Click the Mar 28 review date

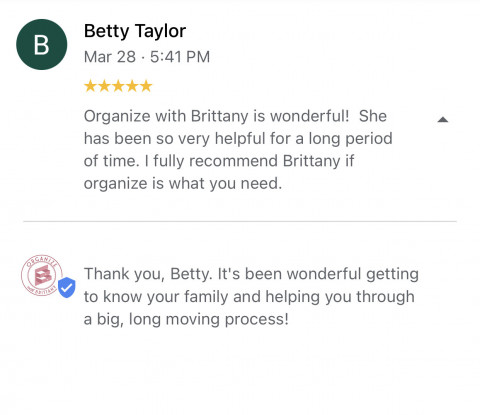[x=110, y=57]
